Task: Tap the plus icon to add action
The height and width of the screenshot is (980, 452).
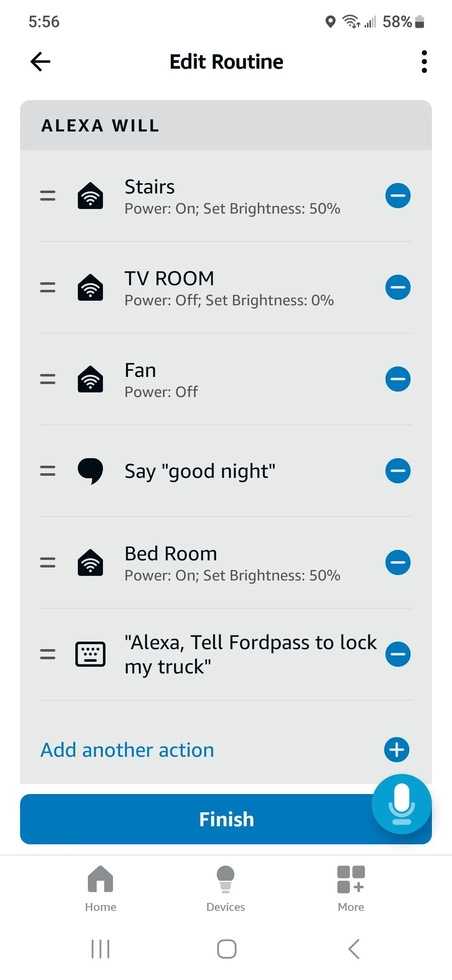Action: 397,750
